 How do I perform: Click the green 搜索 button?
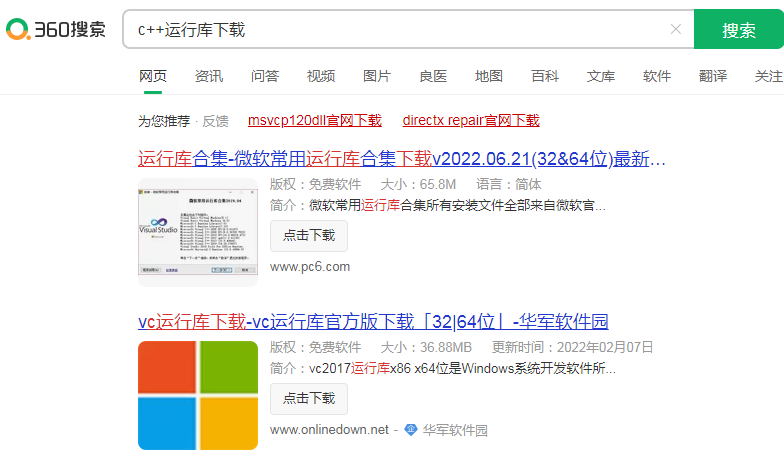[738, 30]
